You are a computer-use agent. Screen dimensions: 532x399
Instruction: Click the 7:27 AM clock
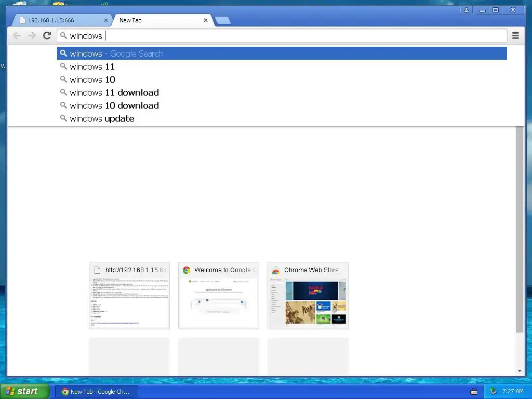pyautogui.click(x=513, y=392)
